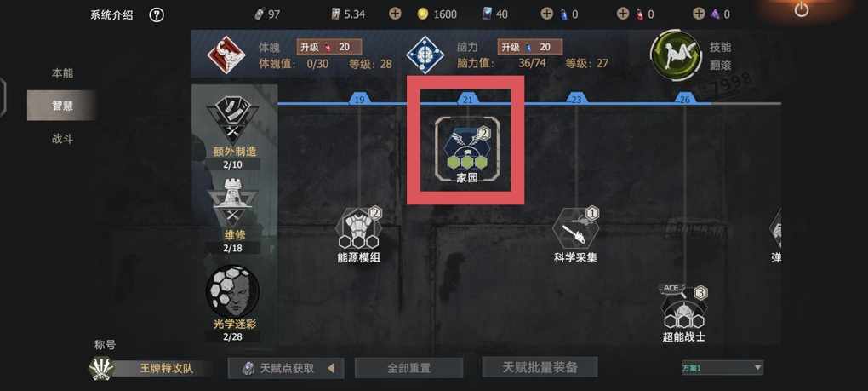868x391 pixels.
Task: Select the 家园 talent icon
Action: [x=466, y=148]
